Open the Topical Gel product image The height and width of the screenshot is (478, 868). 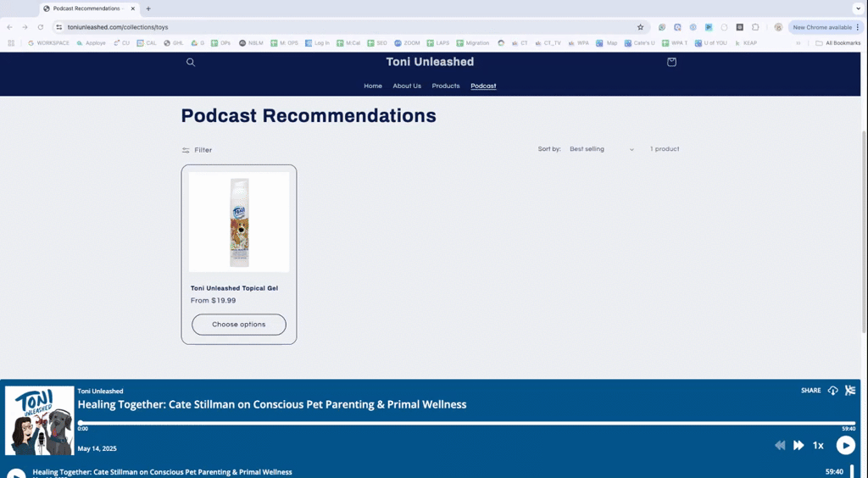tap(239, 222)
